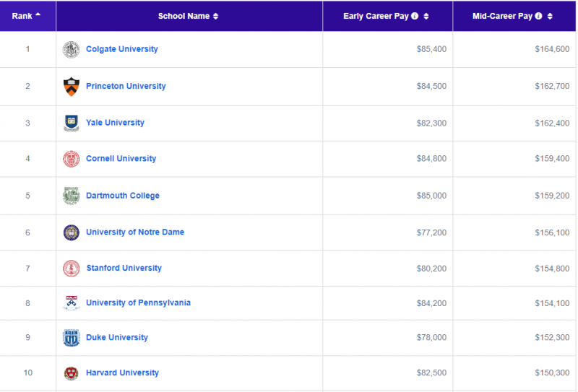Click the Rank sort arrow icon
This screenshot has height=392, width=578.
tap(38, 14)
